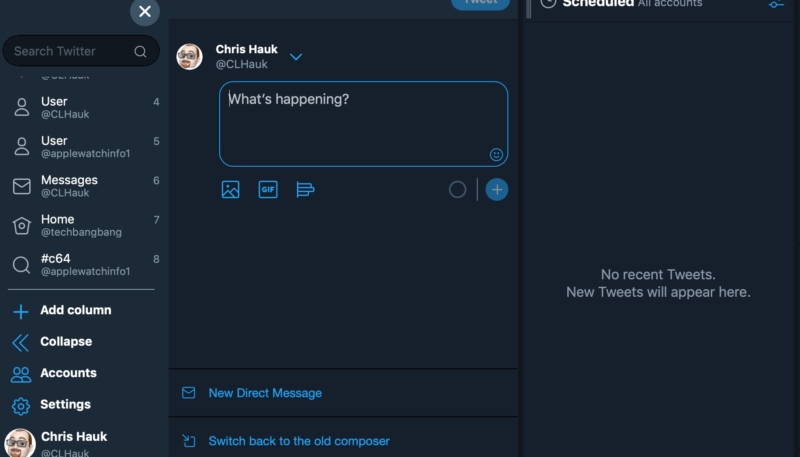The image size is (800, 457).
Task: Open the emoji picker in tweet box
Action: tap(496, 155)
